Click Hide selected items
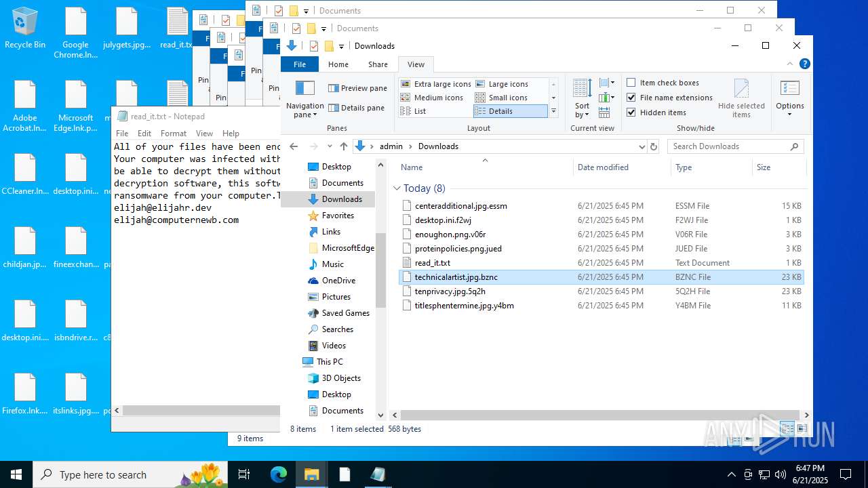This screenshot has width=868, height=488. click(x=741, y=99)
